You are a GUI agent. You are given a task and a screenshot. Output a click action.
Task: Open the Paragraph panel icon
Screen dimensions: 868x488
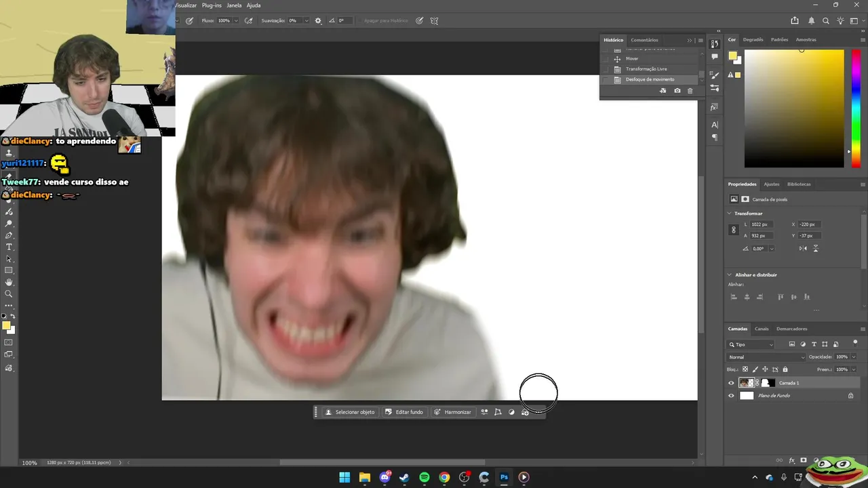pos(715,138)
